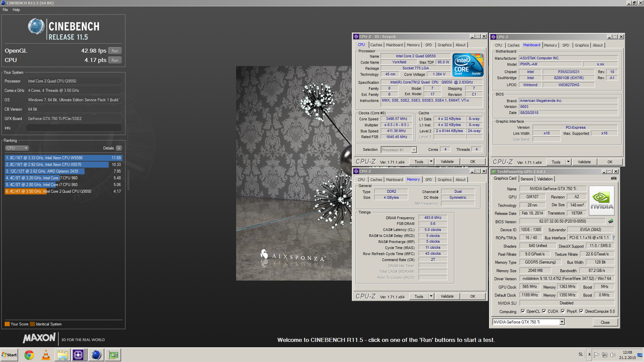The image size is (644, 362).
Task: Open About tab in CPU-Z 9zvpxk window
Action: pyautogui.click(x=461, y=45)
